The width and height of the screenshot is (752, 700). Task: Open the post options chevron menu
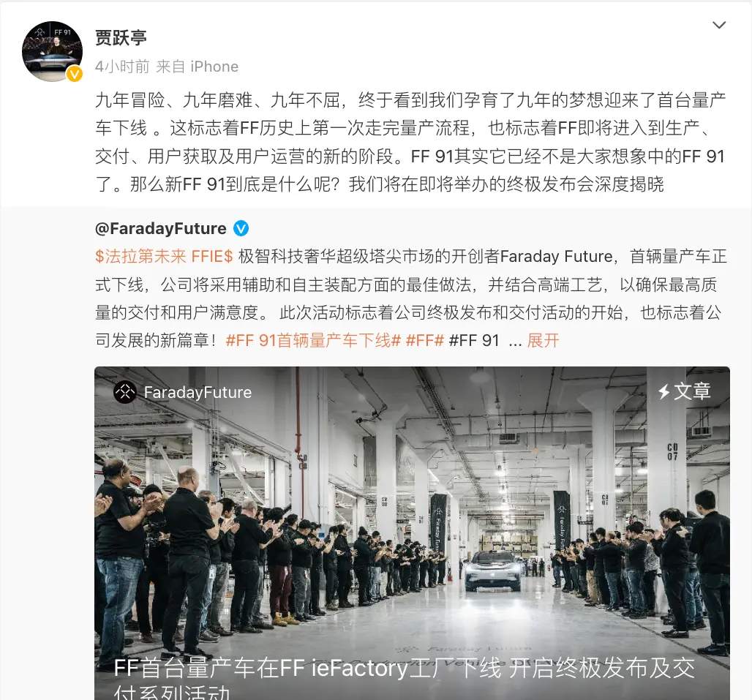point(719,25)
